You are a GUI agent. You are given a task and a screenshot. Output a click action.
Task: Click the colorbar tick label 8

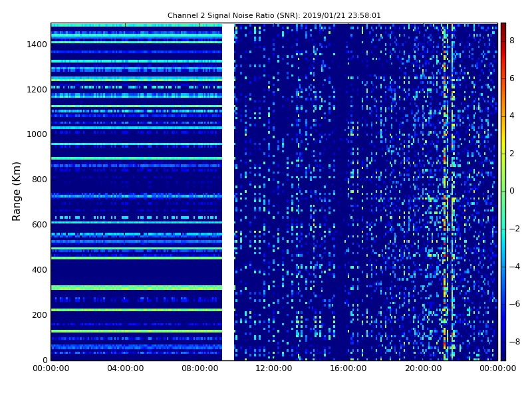coord(512,41)
